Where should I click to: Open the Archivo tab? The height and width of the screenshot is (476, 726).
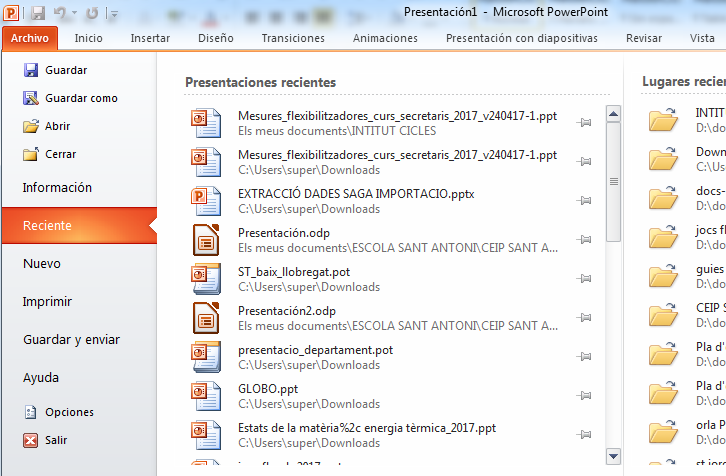[30, 38]
